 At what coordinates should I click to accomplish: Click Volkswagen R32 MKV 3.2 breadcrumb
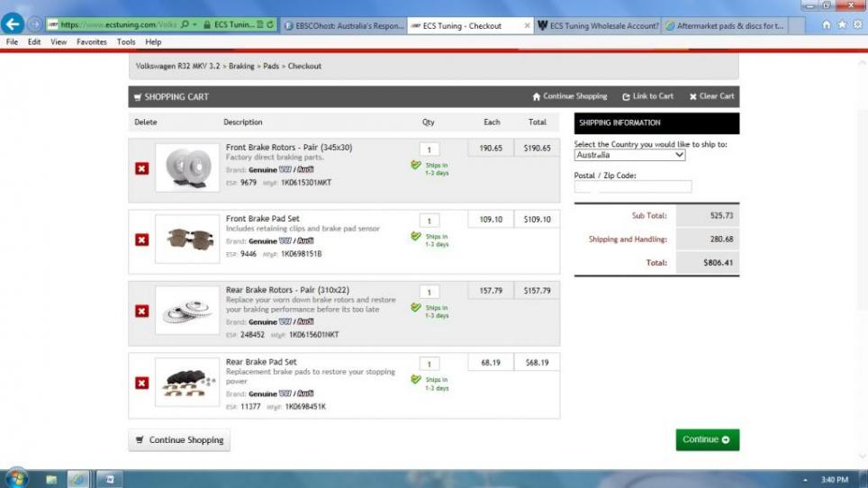(x=177, y=66)
